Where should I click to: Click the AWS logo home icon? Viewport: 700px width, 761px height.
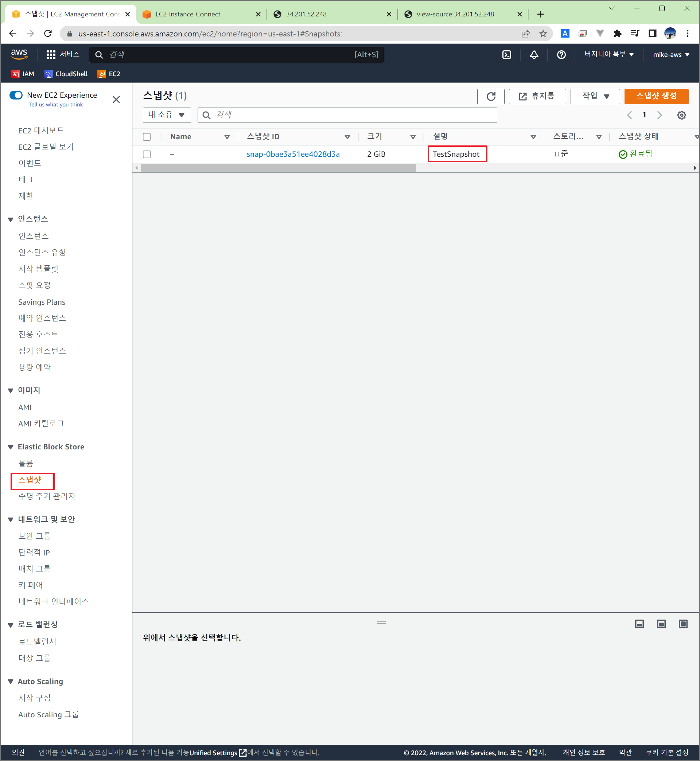[x=19, y=54]
